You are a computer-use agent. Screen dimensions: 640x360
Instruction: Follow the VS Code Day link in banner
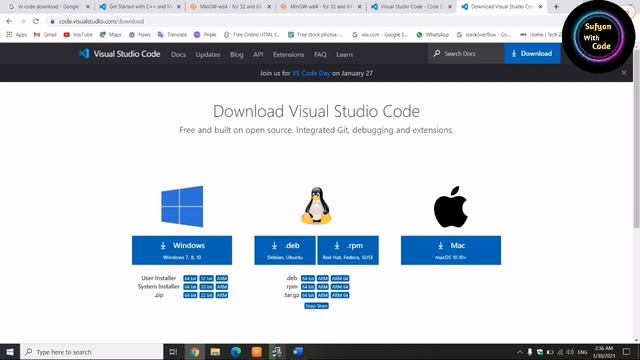pos(311,73)
